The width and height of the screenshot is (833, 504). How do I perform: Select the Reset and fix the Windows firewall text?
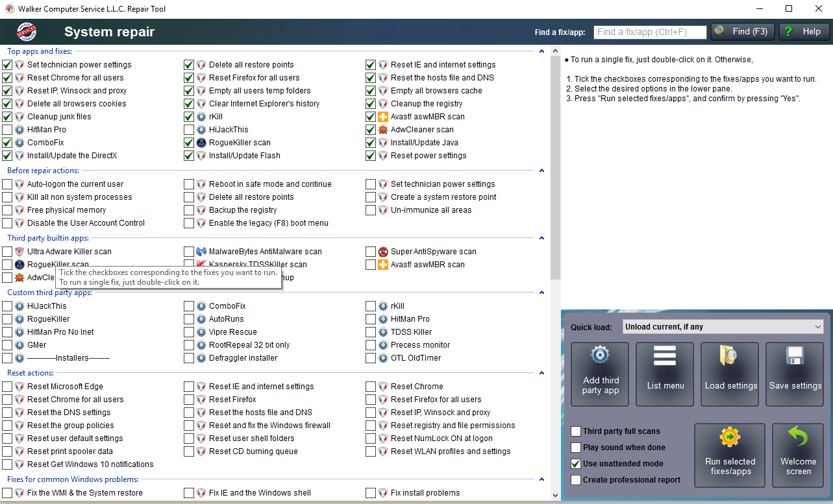270,426
